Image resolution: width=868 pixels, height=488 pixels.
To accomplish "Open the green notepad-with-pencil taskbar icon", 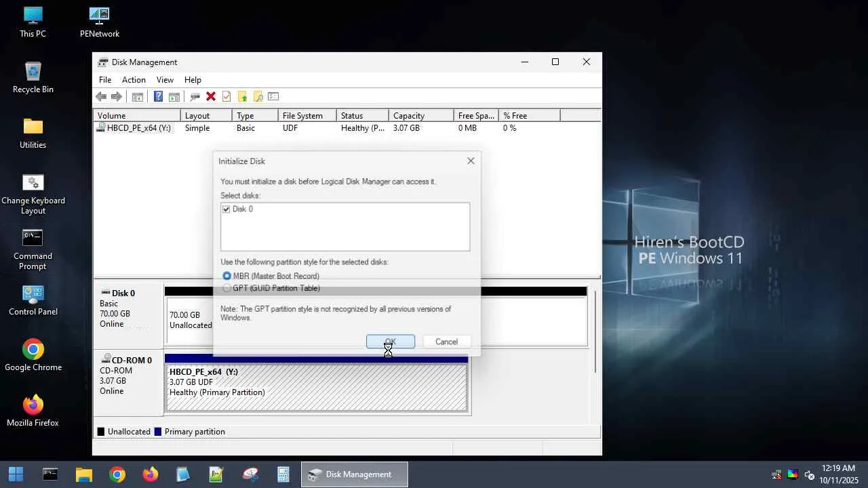I will pyautogui.click(x=216, y=474).
